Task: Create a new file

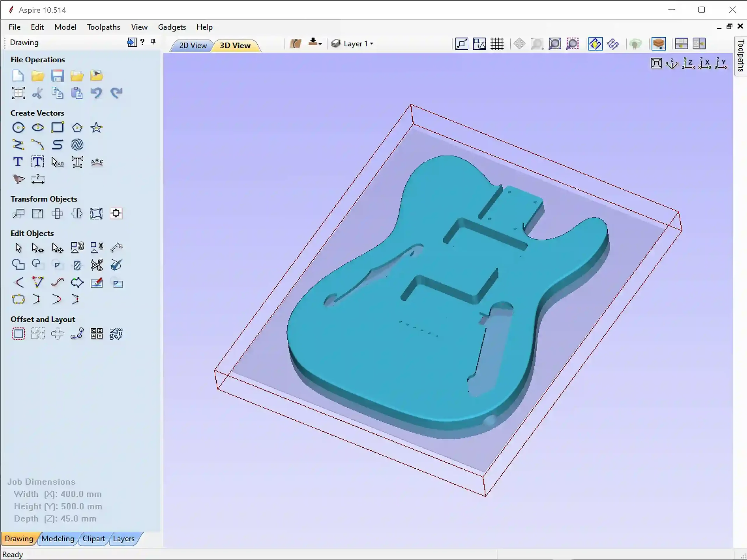Action: pyautogui.click(x=18, y=76)
